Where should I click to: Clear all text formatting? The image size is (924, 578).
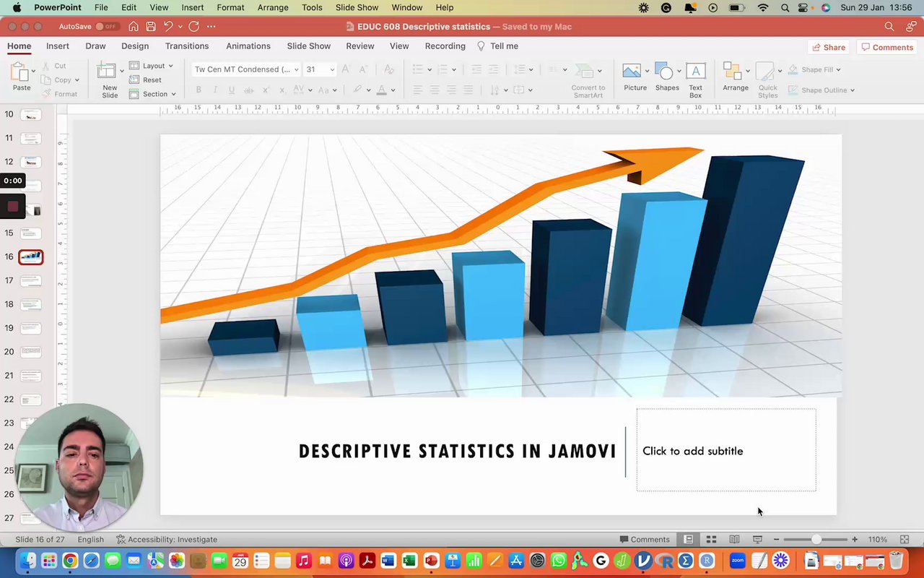click(x=388, y=69)
